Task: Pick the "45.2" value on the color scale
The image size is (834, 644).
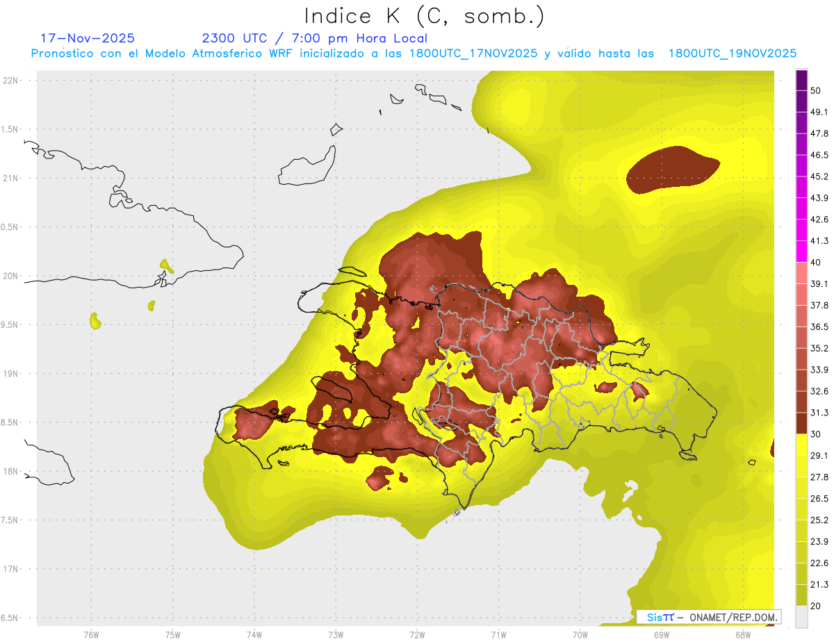Action: pos(819,176)
